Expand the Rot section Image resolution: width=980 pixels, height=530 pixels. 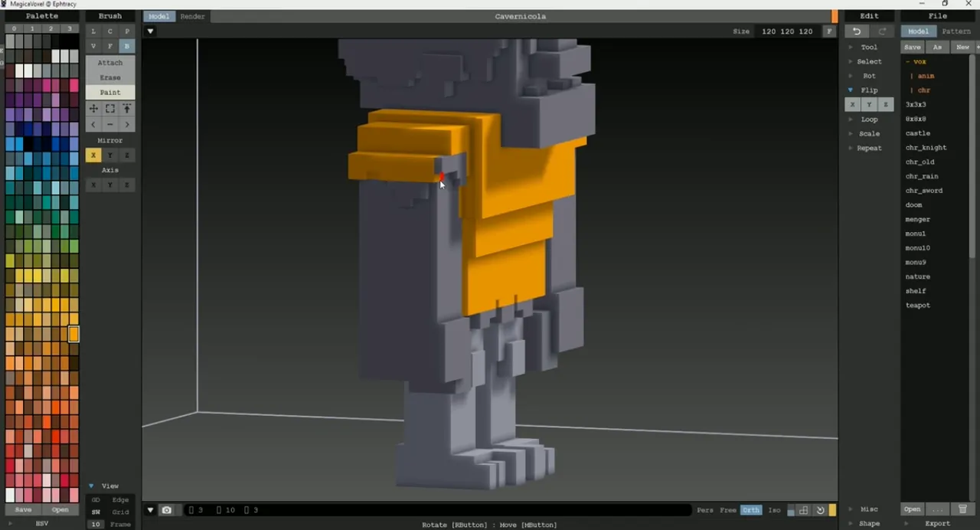(x=869, y=76)
